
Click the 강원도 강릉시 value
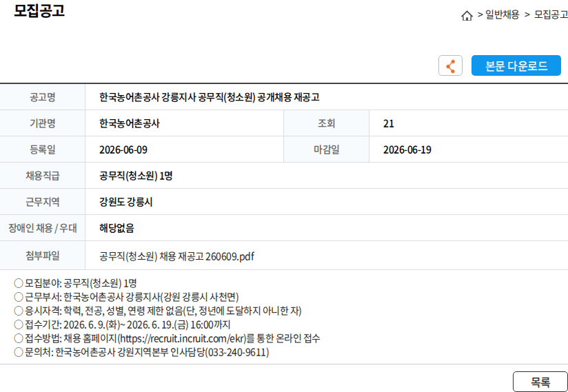[125, 202]
